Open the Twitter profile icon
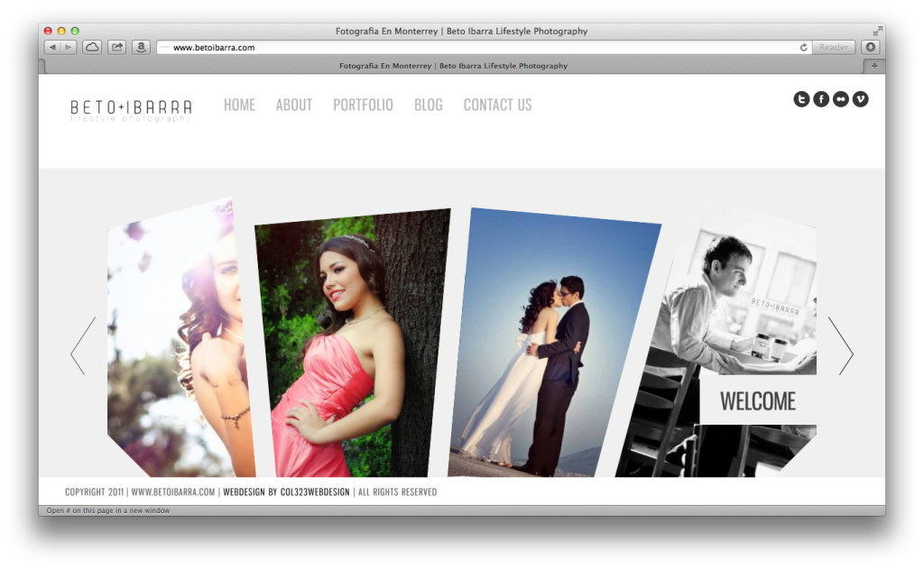Screen dimensions: 924x569 801,98
